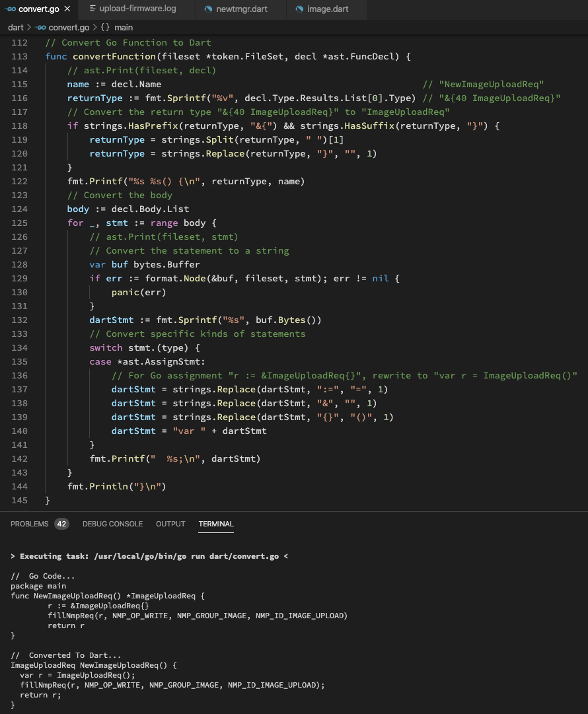Click the Dart icon on image.dart tab
This screenshot has height=714, width=588.
[301, 9]
